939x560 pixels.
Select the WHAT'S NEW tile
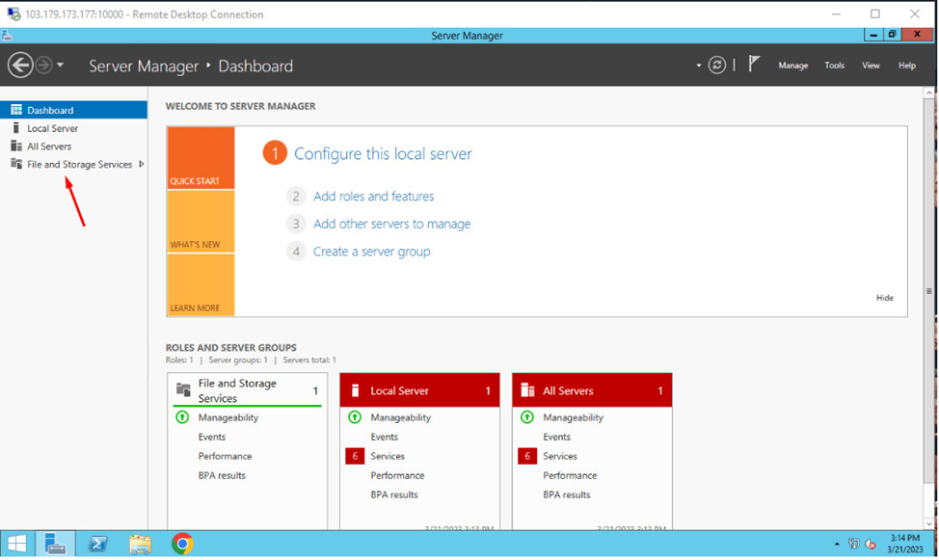pos(201,222)
